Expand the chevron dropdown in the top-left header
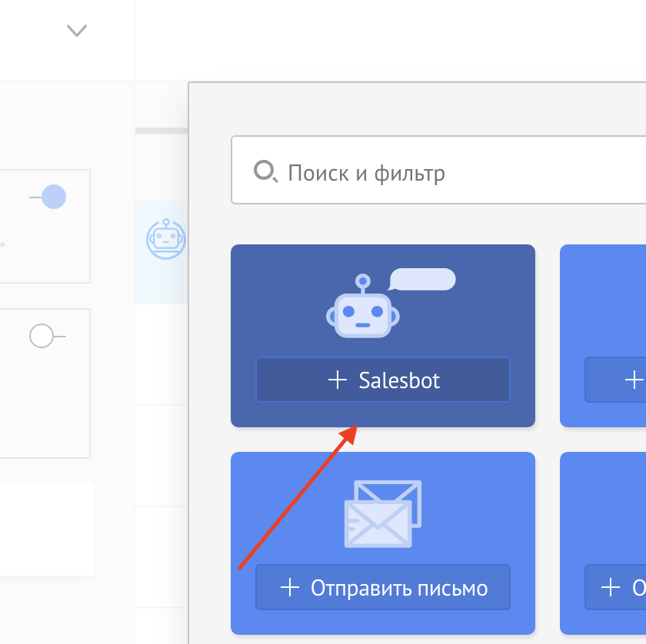This screenshot has width=646, height=644. [77, 31]
